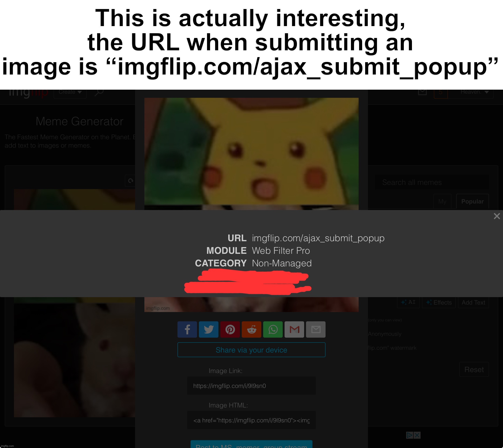503x448 pixels.
Task: Click the WhatsApp share icon
Action: (x=273, y=329)
